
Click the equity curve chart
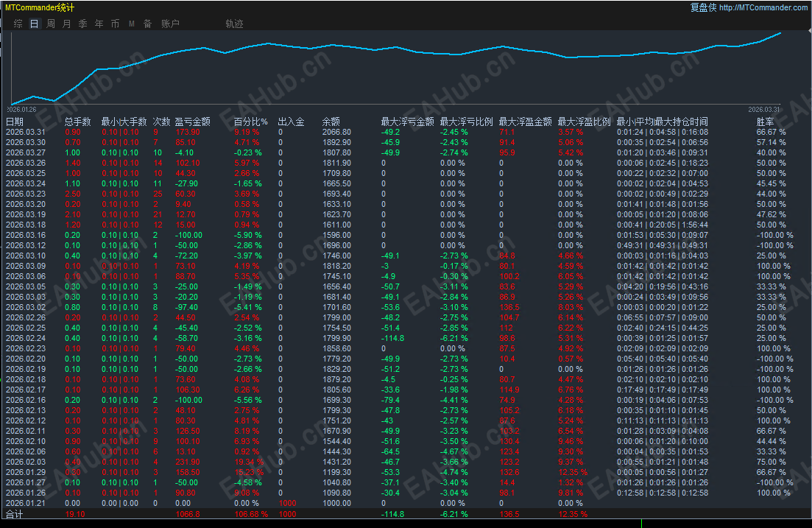[x=396, y=68]
